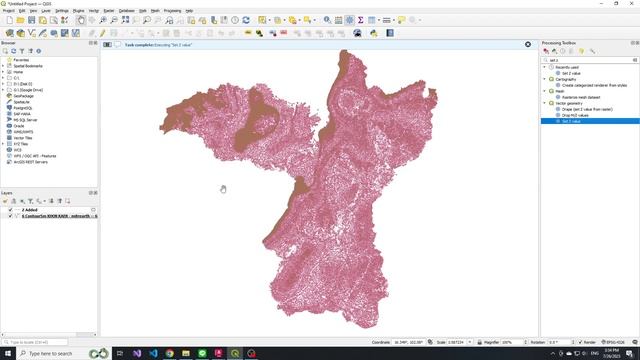Image resolution: width=640 pixels, height=360 pixels.
Task: Open the Scale dropdown in status bar
Action: pos(470,342)
